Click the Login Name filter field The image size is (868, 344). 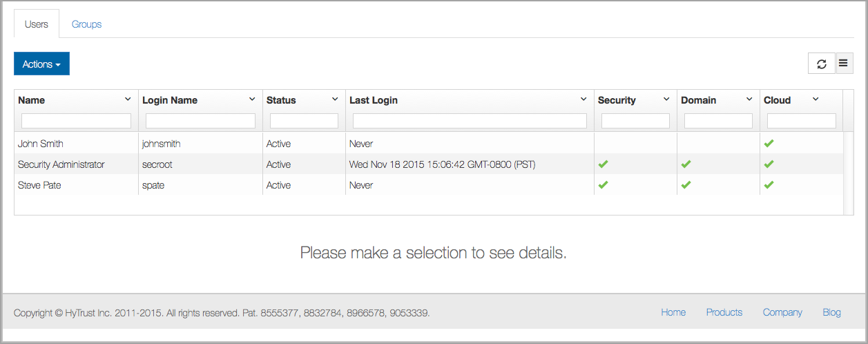[x=200, y=121]
